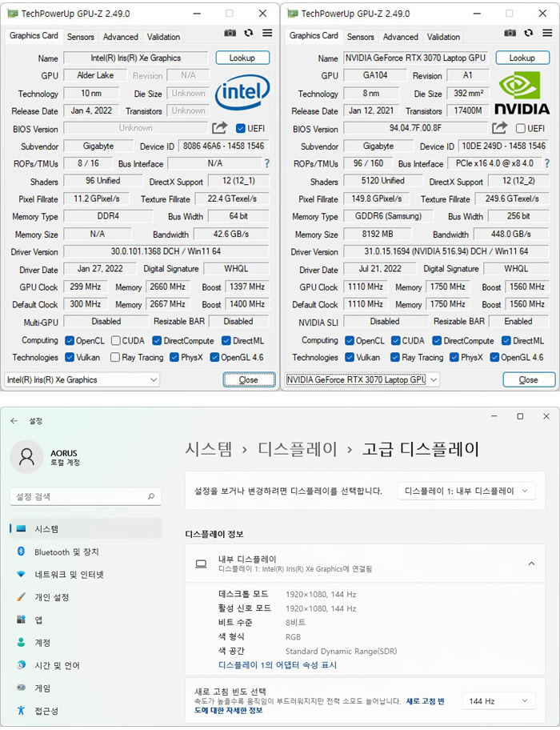Toggle Ray Tracing checkbox in Intel window
560x730 pixels.
[x=115, y=358]
